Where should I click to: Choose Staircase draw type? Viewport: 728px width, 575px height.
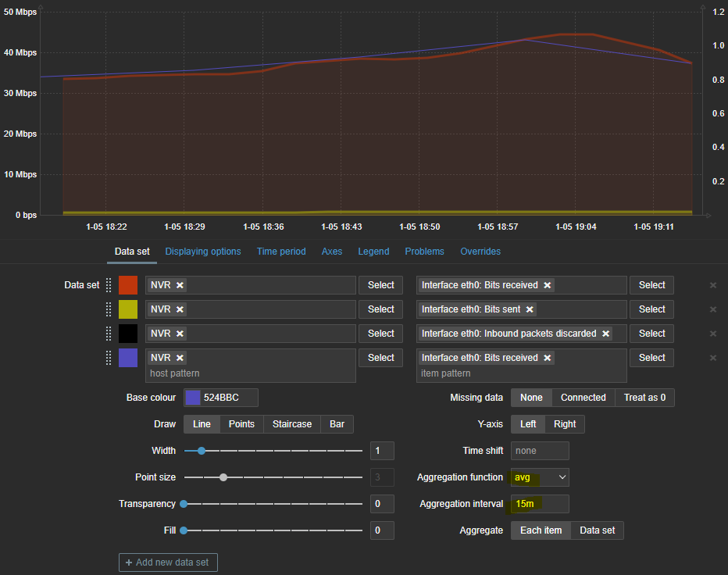click(291, 424)
